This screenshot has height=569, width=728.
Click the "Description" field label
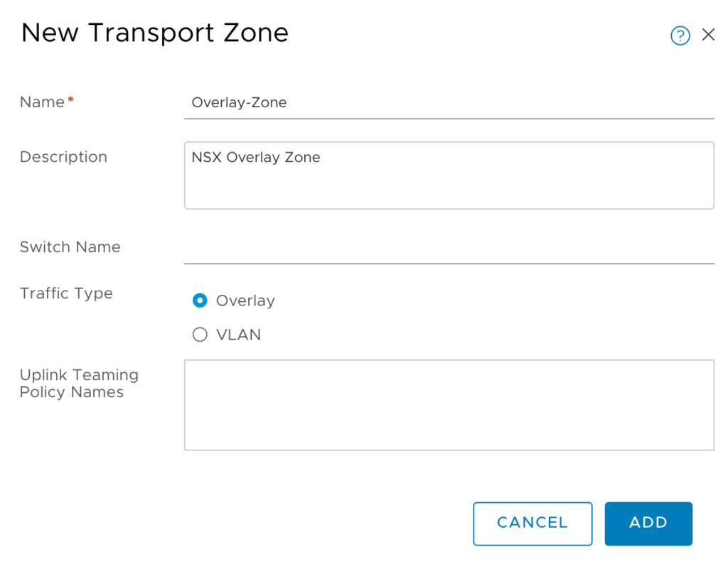tap(63, 157)
